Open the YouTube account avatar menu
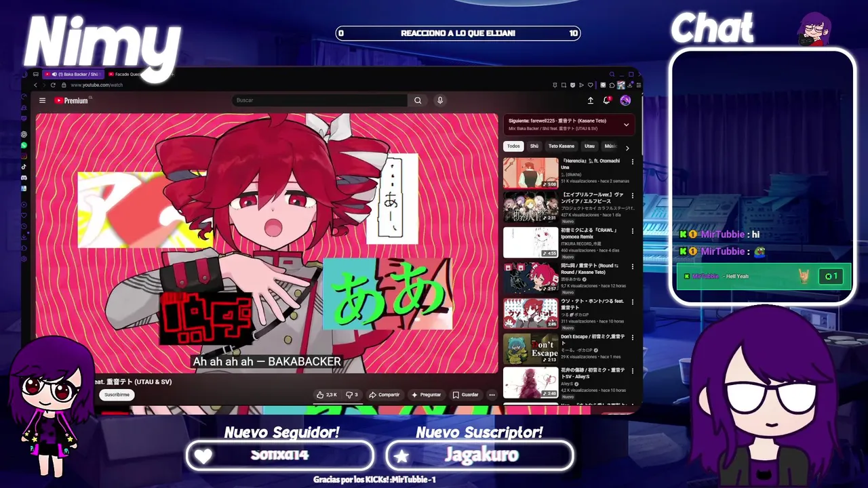 625,100
